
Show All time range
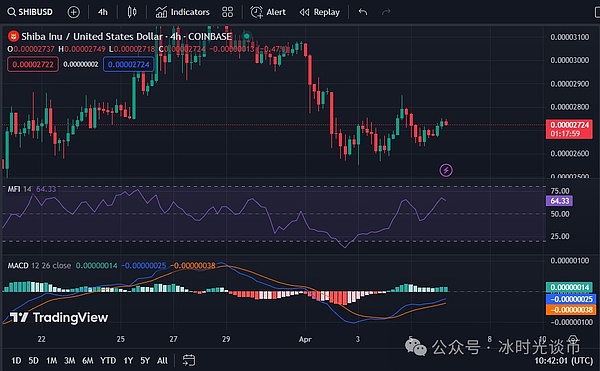point(162,360)
